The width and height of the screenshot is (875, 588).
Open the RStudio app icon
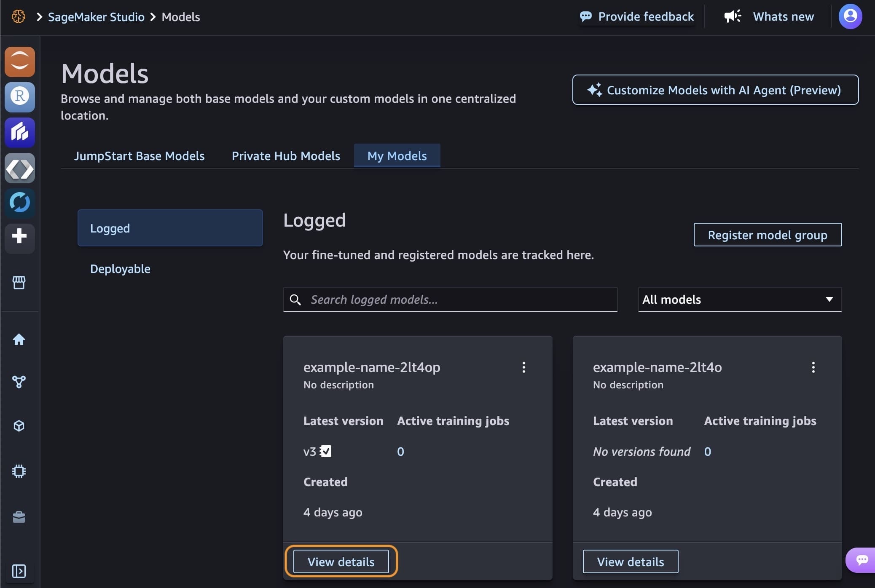(x=19, y=97)
